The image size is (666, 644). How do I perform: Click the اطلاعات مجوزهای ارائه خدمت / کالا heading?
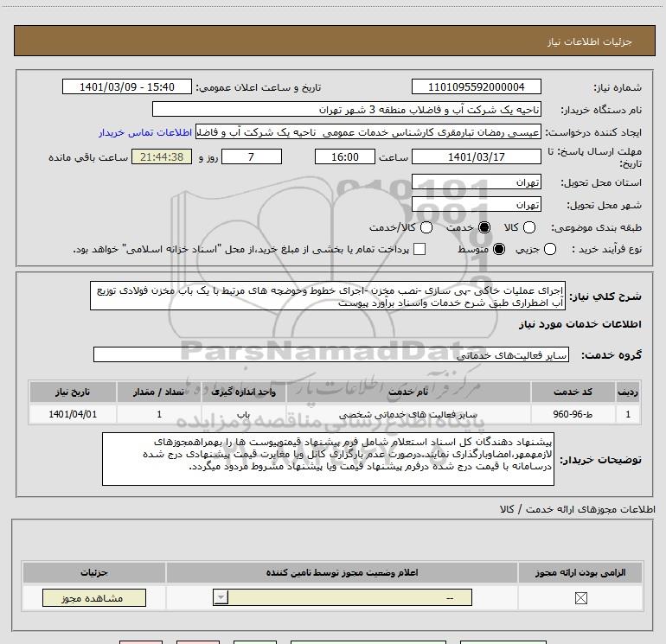click(x=577, y=509)
